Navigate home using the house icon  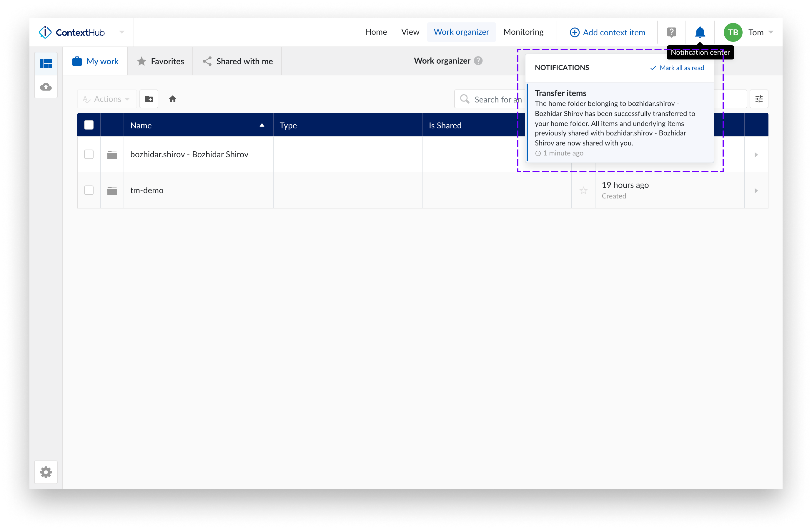(x=173, y=99)
